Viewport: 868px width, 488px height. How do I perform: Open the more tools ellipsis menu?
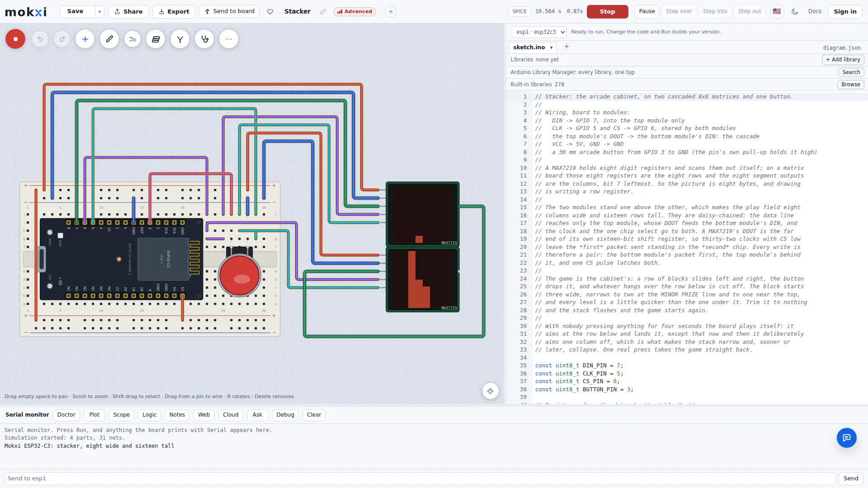pos(229,39)
